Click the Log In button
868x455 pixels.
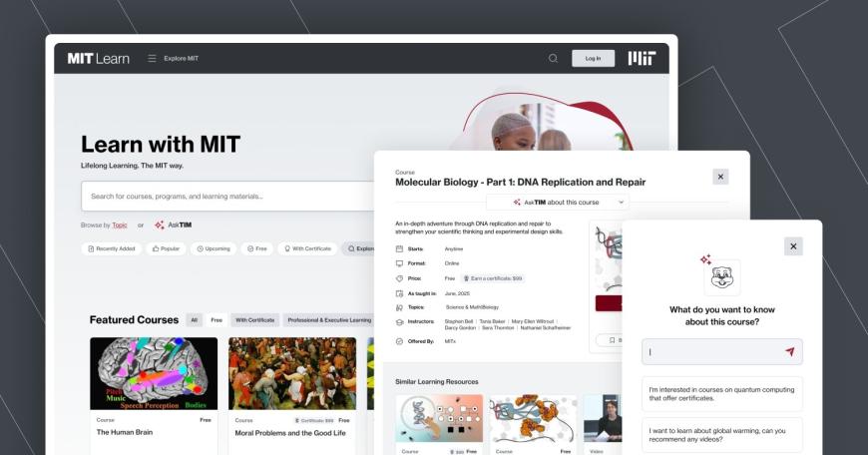[x=593, y=58]
